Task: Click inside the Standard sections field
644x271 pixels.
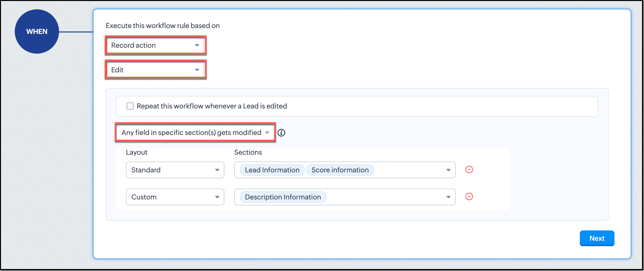Action: click(x=408, y=170)
